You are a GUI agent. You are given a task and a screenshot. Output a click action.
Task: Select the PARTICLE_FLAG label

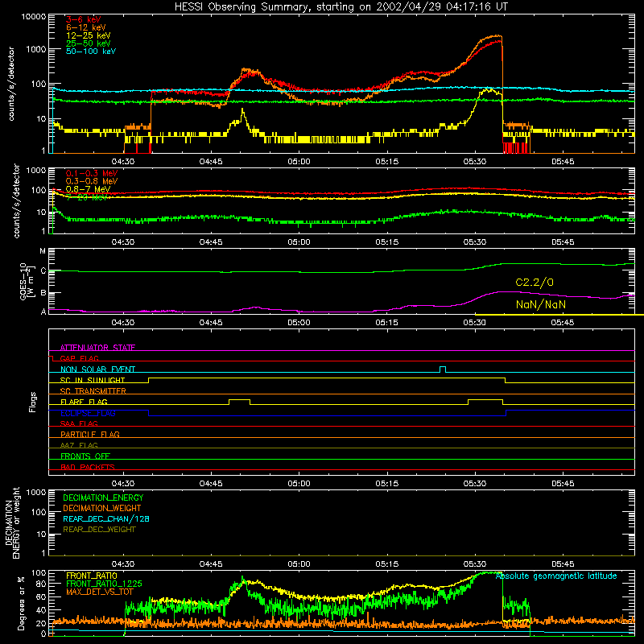[x=90, y=434]
